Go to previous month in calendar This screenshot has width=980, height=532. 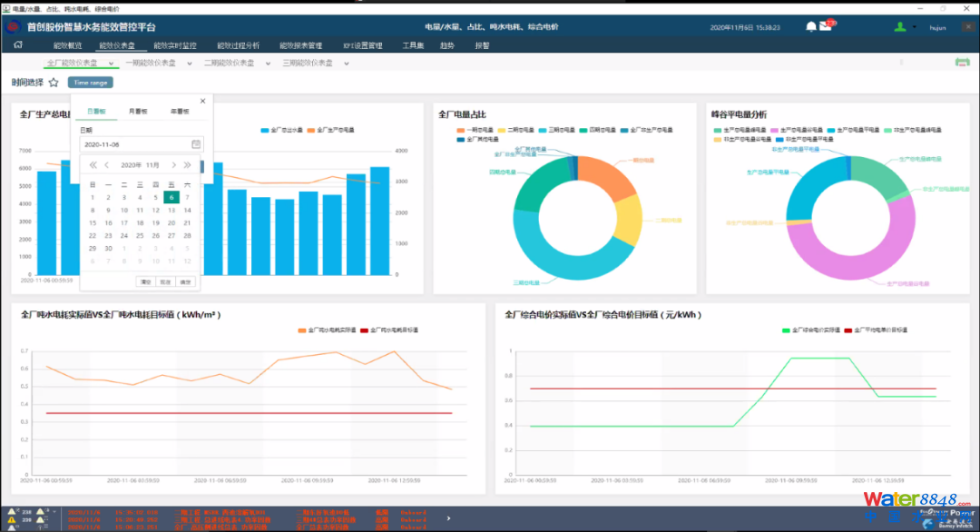pyautogui.click(x=106, y=165)
